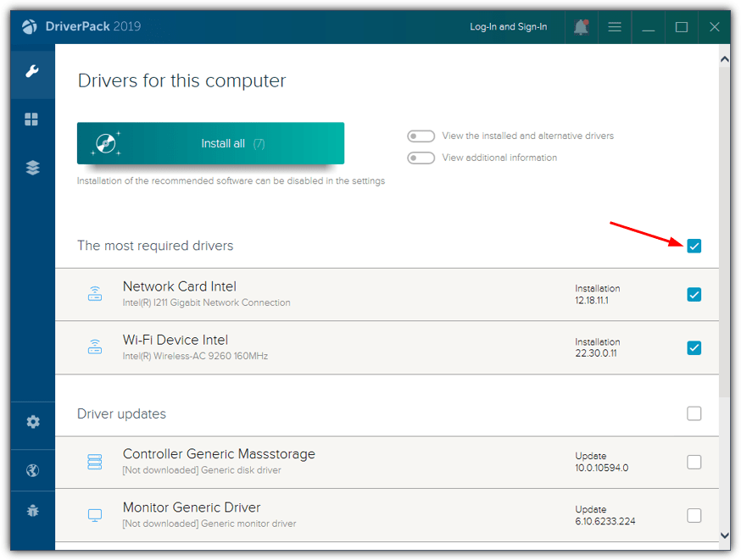Image resolution: width=741 pixels, height=560 pixels.
Task: Click the globe icon in sidebar
Action: click(32, 470)
